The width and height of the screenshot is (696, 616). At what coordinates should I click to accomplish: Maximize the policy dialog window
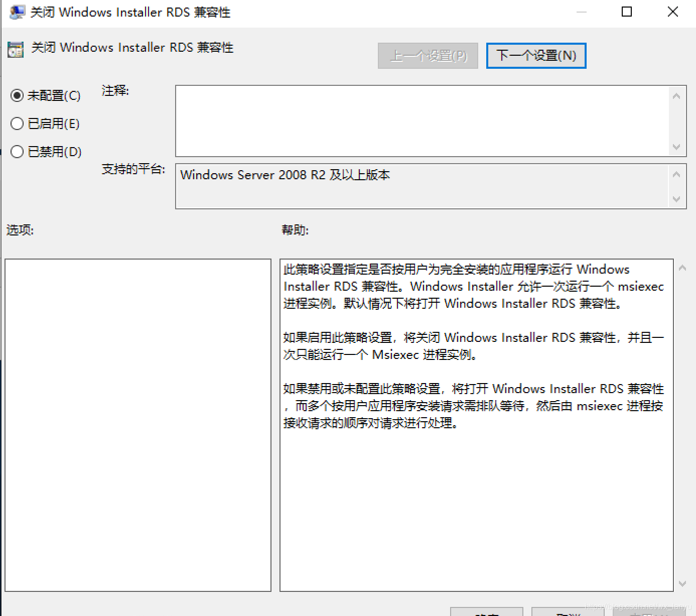(627, 12)
